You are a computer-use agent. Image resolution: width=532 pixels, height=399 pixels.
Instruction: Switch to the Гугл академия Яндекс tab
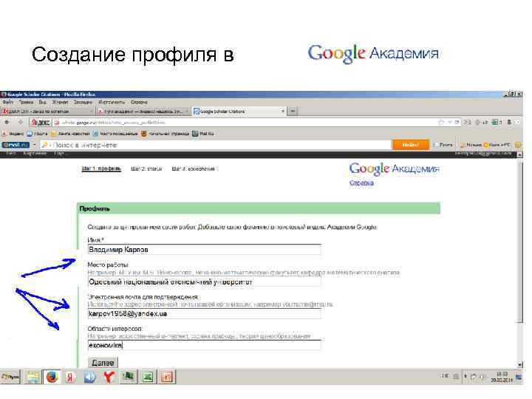[x=143, y=112]
